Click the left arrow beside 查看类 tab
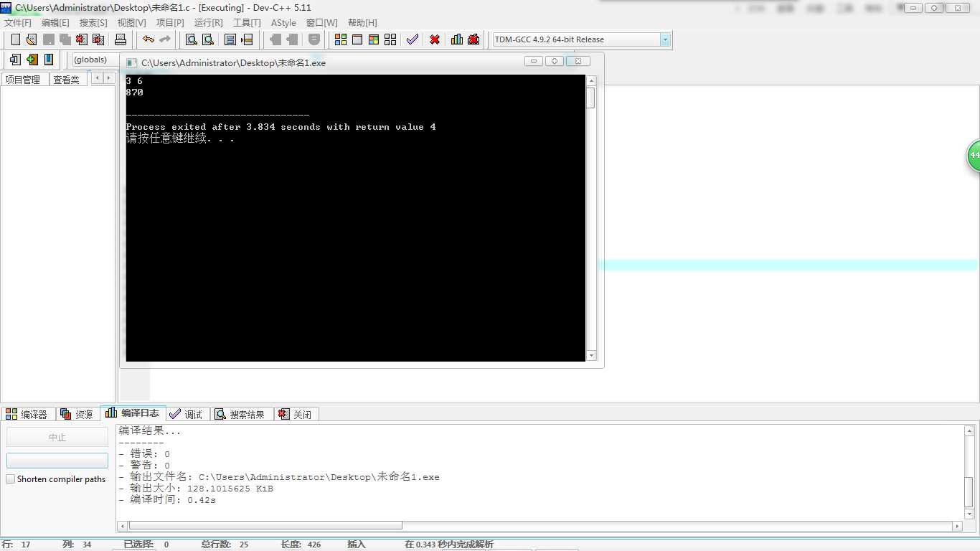980x551 pixels. coord(97,78)
